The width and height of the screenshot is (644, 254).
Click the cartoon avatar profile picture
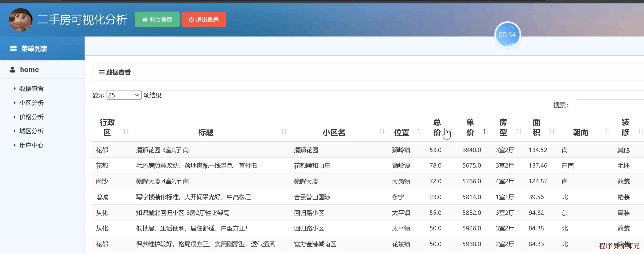pos(21,20)
